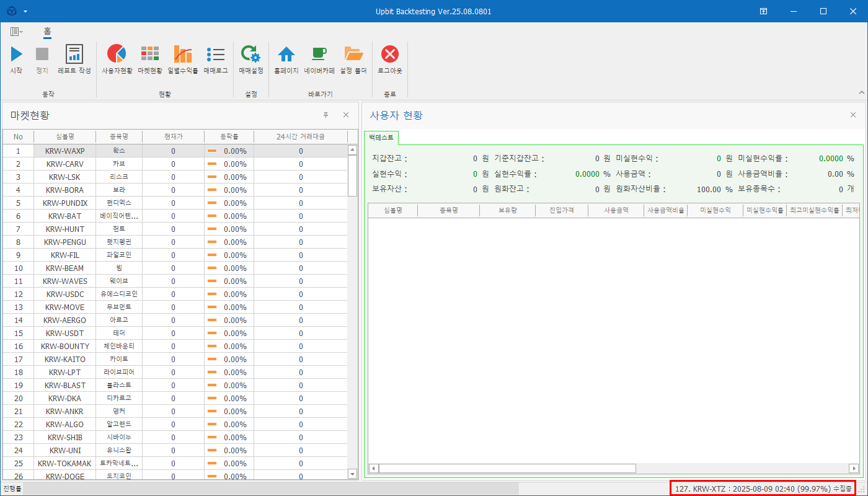Click the market list scroll-down arrow

[x=353, y=474]
